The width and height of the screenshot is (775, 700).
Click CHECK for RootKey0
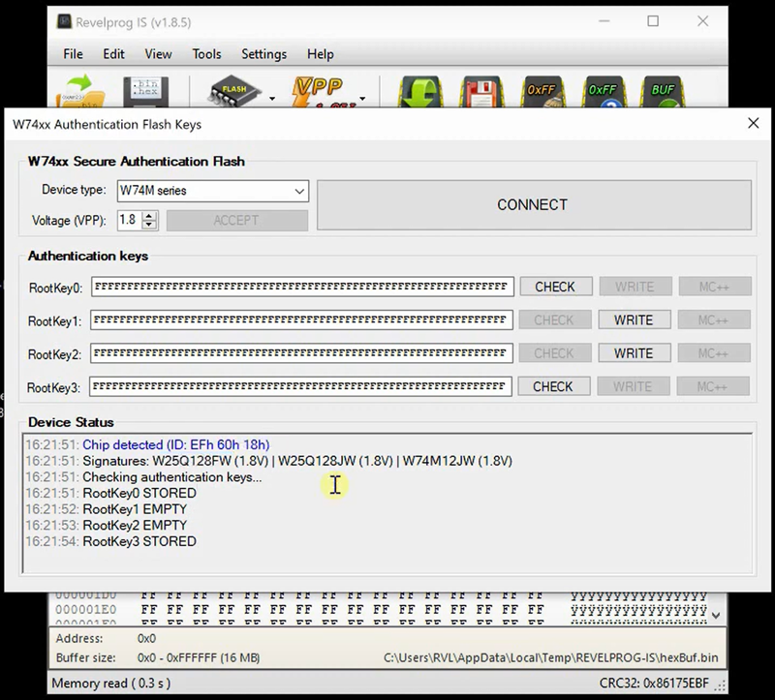555,287
